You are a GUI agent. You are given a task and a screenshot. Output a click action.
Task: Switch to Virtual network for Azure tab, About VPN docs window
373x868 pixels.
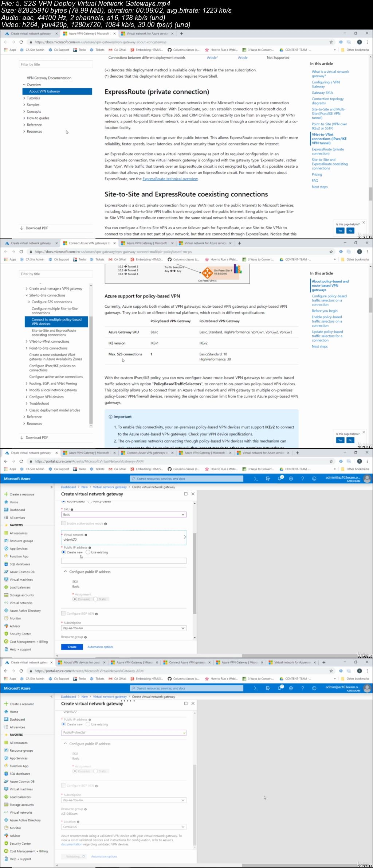coord(147,34)
